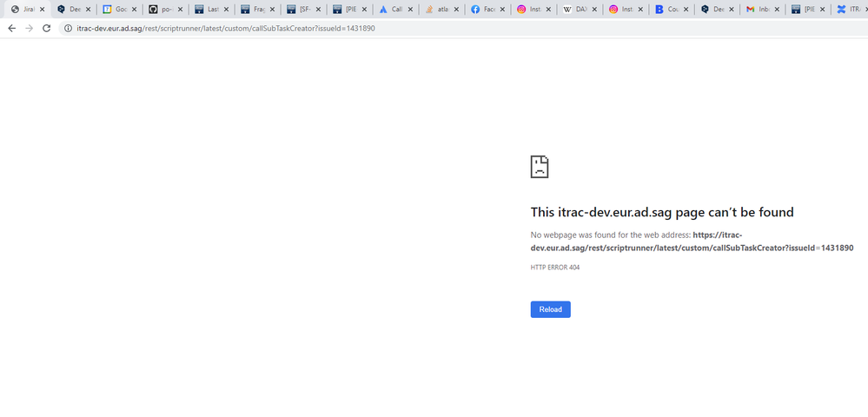Click heading "This itrac-dev.eur.ad.sag page can't be found"
The image size is (868, 417).
662,212
